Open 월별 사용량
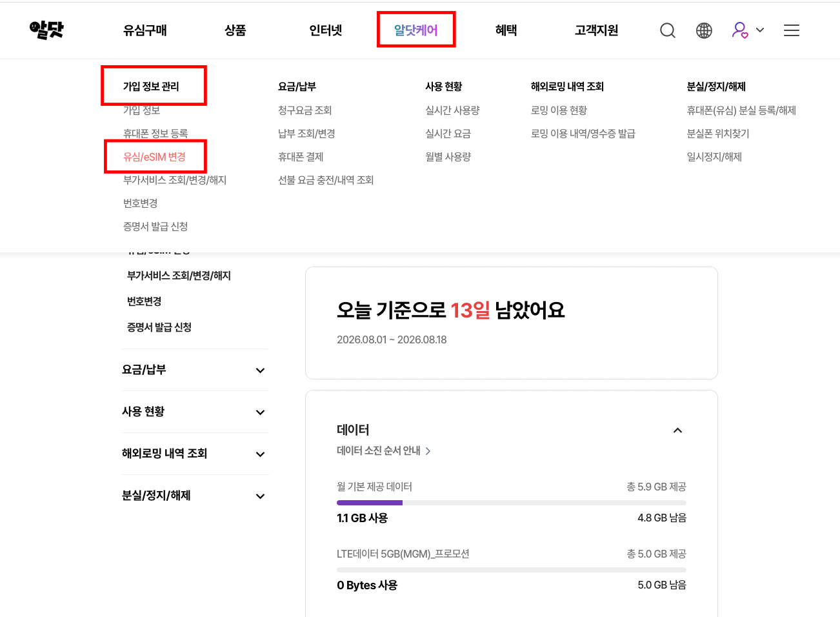The height and width of the screenshot is (617, 840). 448,157
